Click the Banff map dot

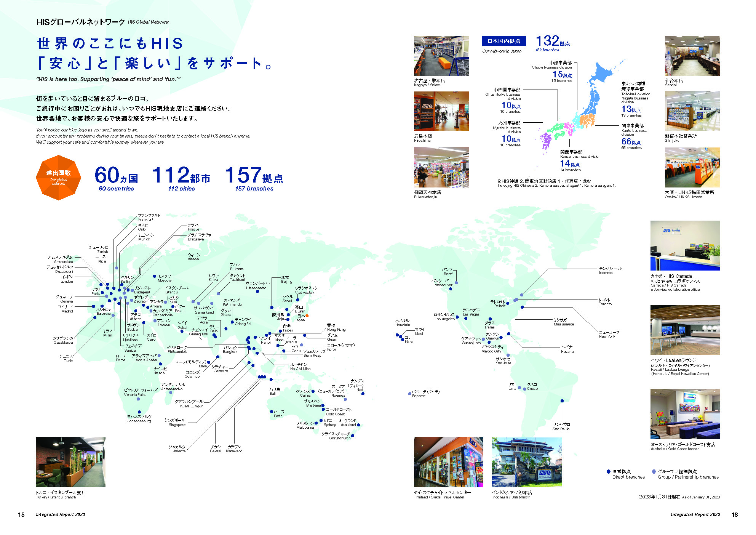pos(456,283)
